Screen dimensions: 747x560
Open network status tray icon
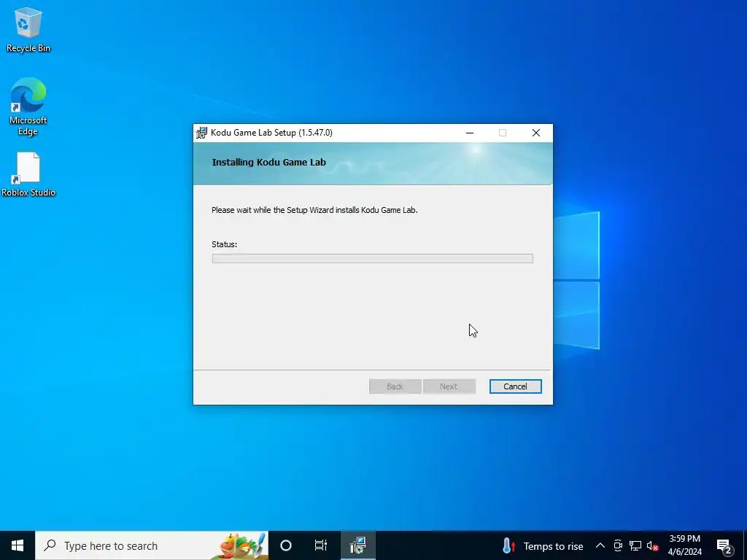pyautogui.click(x=635, y=545)
